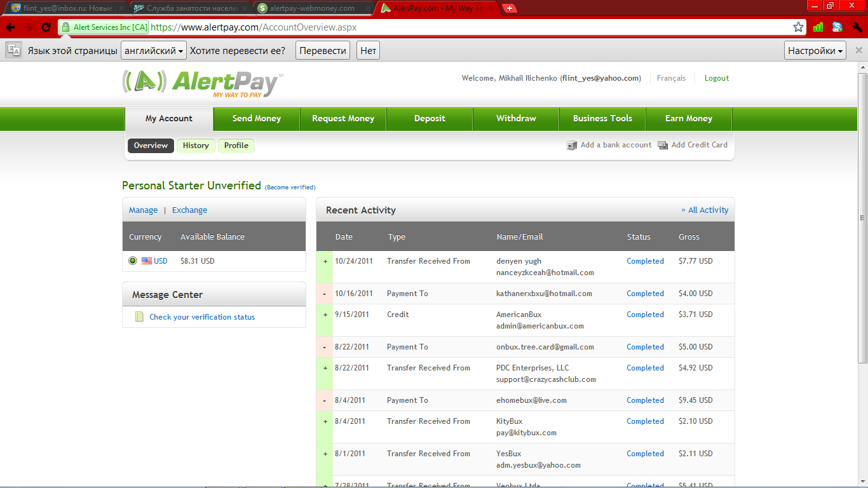868x488 pixels.
Task: Go to the Deposit section
Action: [430, 119]
